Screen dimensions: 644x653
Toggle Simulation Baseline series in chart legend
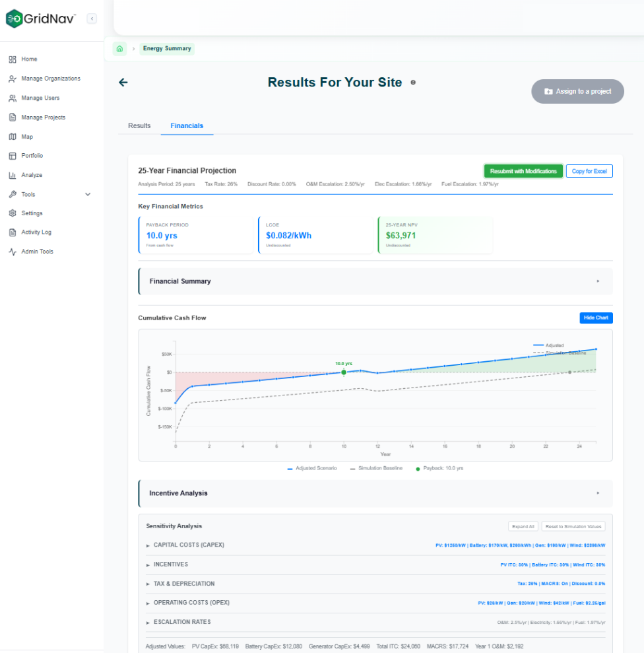(x=376, y=468)
